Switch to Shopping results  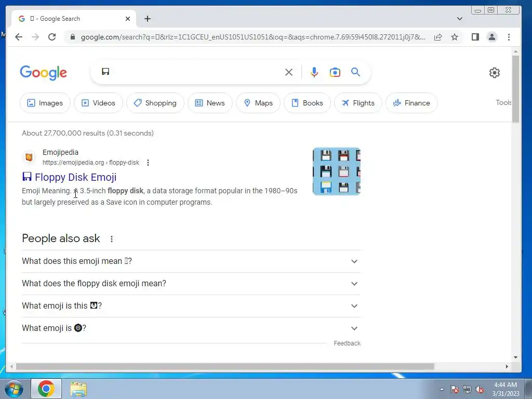[155, 103]
